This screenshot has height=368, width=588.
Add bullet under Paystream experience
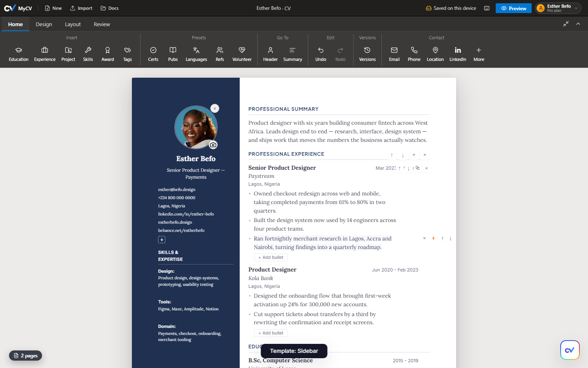(x=271, y=257)
